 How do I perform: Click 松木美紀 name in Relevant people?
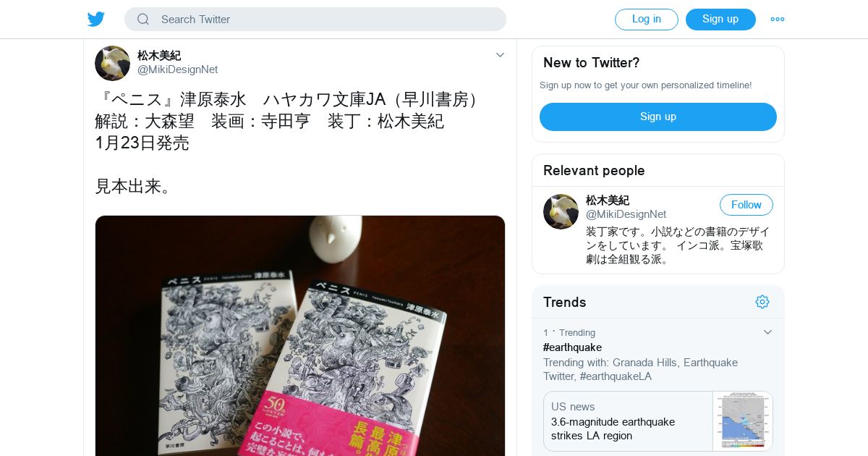(x=608, y=200)
